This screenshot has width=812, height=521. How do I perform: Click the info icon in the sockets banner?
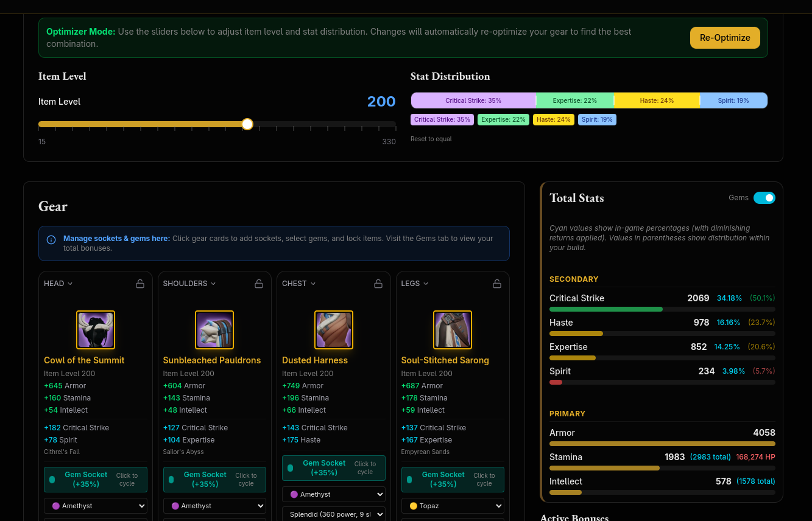point(51,239)
